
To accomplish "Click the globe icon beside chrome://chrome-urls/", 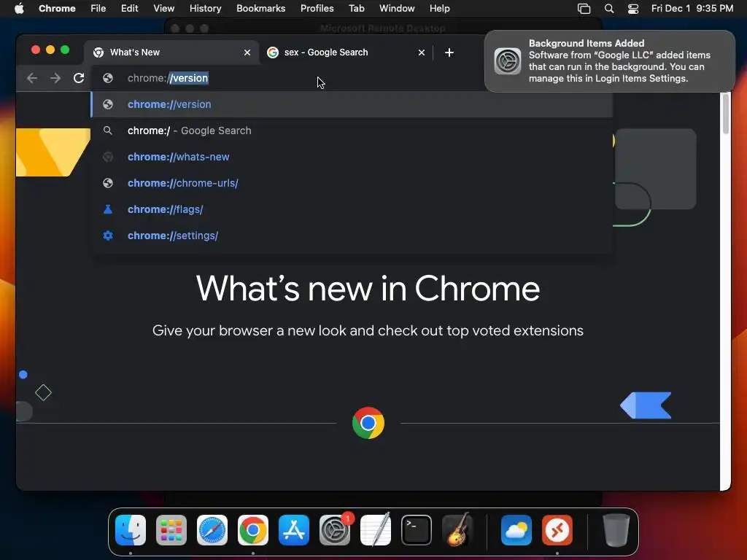I will [x=108, y=183].
